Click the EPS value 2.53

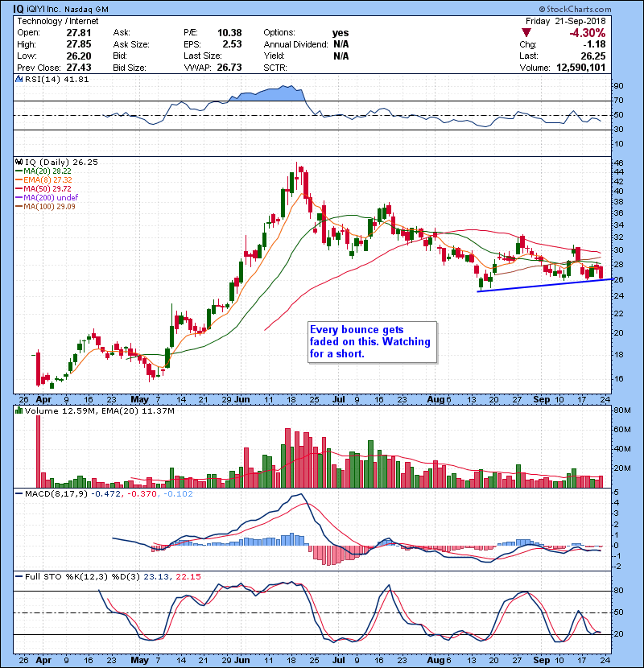(233, 44)
